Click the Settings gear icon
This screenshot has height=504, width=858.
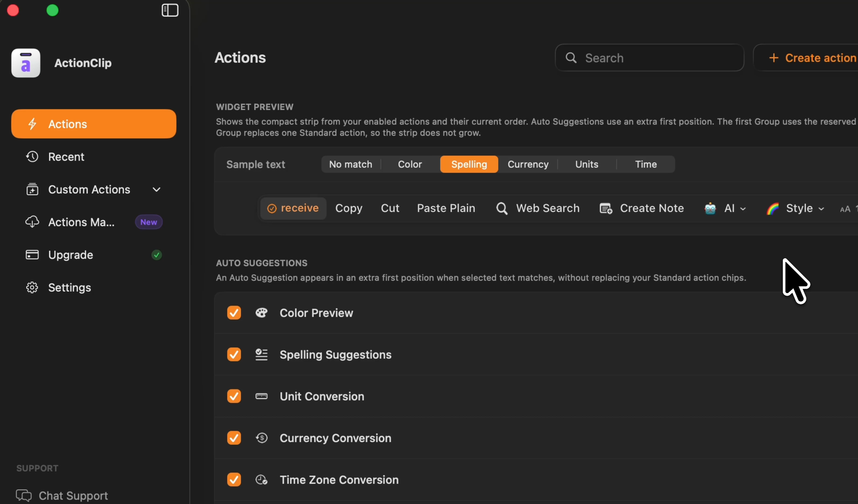coord(32,287)
